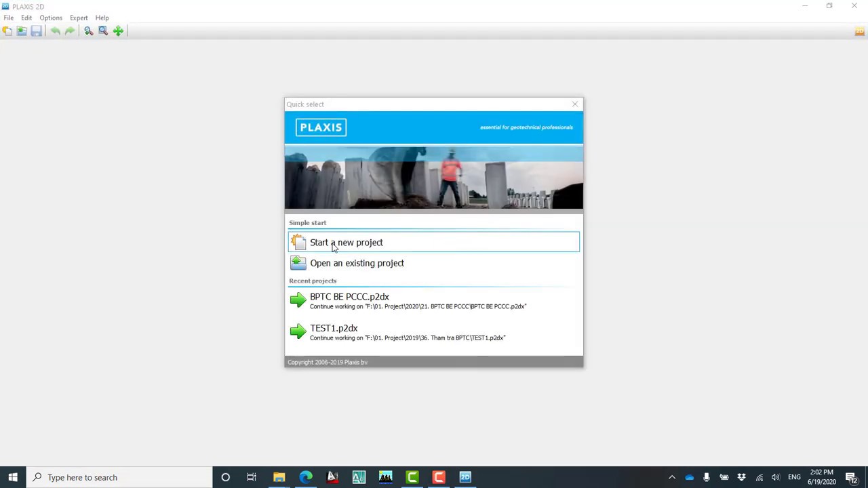Image resolution: width=868 pixels, height=488 pixels.
Task: Open File Explorer from the taskbar
Action: [x=279, y=477]
